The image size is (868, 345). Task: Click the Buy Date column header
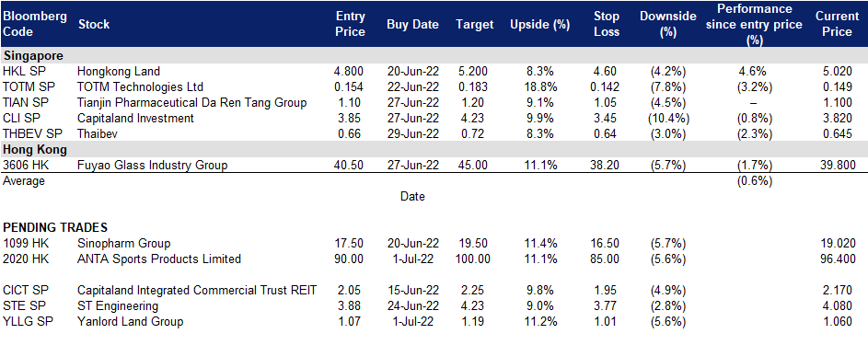[412, 24]
